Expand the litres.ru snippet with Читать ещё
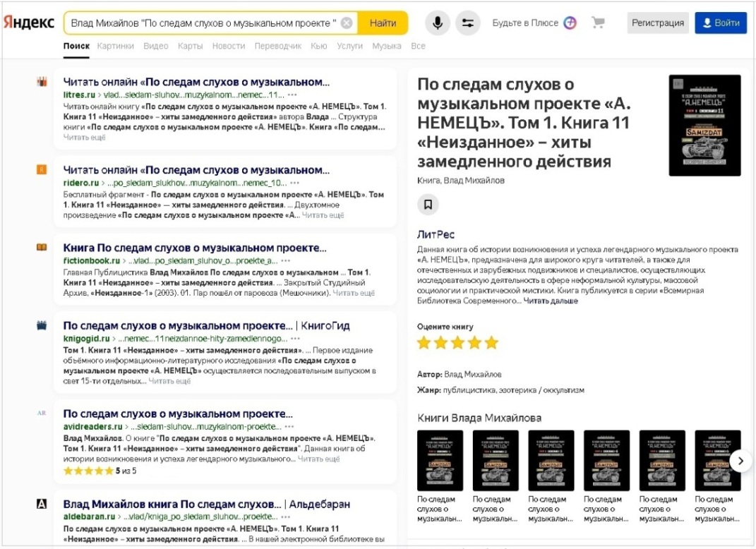Viewport: 756px width, 549px height. pyautogui.click(x=85, y=138)
